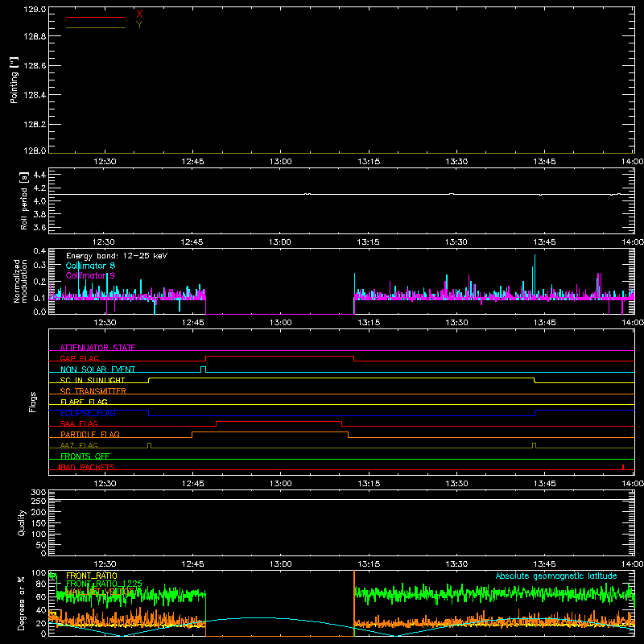The height and width of the screenshot is (644, 644).
Task: Click the yellow FRONT_RATIO legend label
Action: pos(92,576)
